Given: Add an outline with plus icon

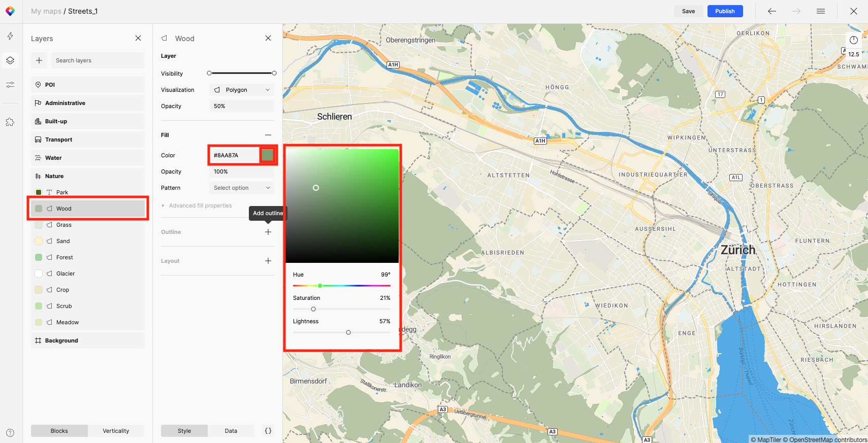Looking at the screenshot, I should (x=268, y=232).
